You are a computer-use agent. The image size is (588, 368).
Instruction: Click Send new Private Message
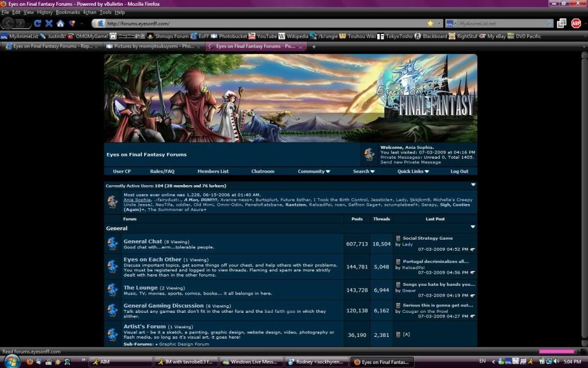click(411, 162)
